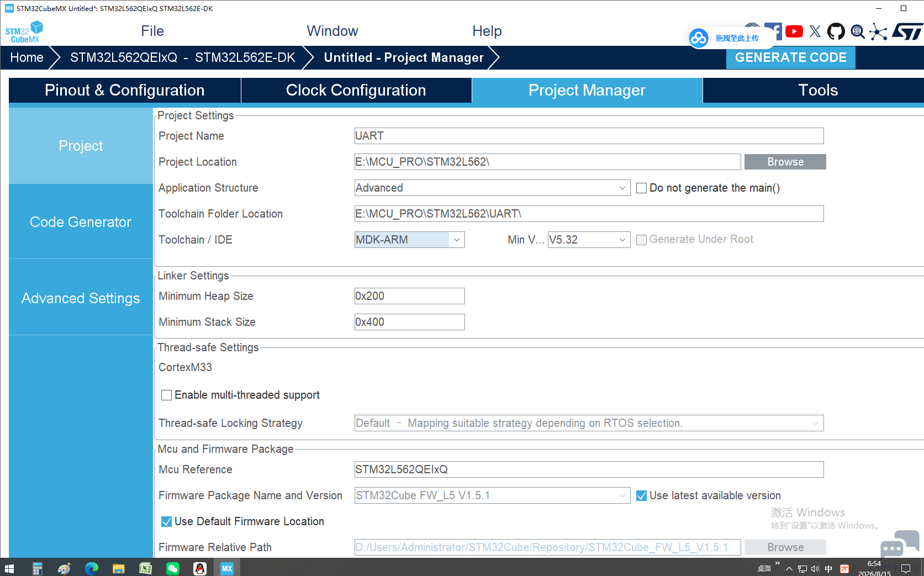This screenshot has width=924, height=576.
Task: Open the ST community network icon
Action: [x=878, y=31]
